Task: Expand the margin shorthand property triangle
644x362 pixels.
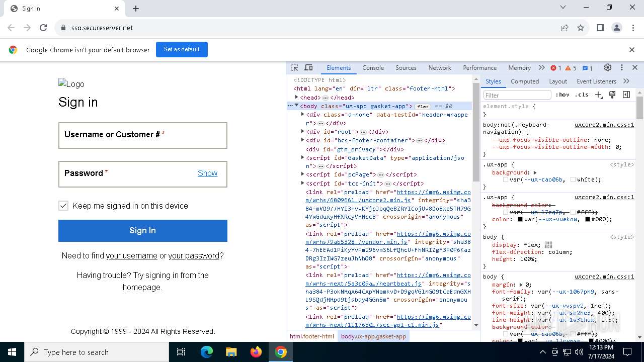Action: (521, 285)
